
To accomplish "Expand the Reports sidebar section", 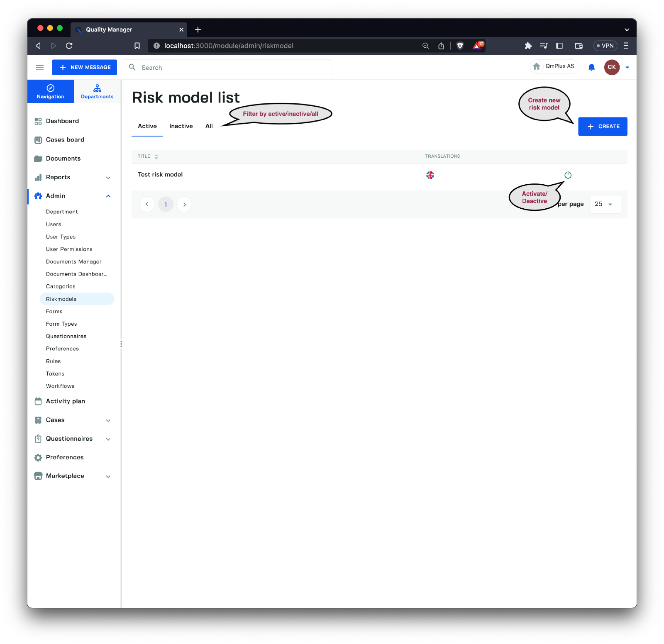I will (x=108, y=178).
